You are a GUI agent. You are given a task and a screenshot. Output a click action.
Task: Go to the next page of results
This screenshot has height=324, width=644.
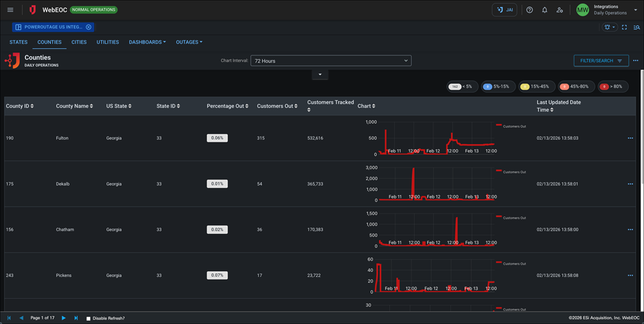tap(63, 318)
